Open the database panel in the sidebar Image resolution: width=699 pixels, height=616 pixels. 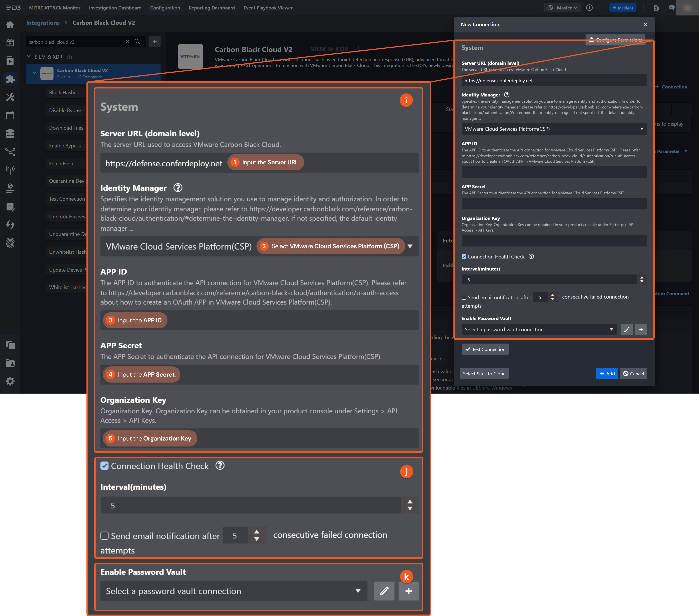tap(10, 134)
